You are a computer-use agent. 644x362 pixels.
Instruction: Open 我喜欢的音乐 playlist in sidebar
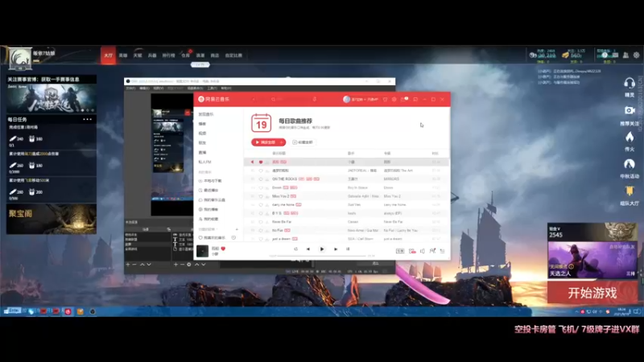point(213,237)
